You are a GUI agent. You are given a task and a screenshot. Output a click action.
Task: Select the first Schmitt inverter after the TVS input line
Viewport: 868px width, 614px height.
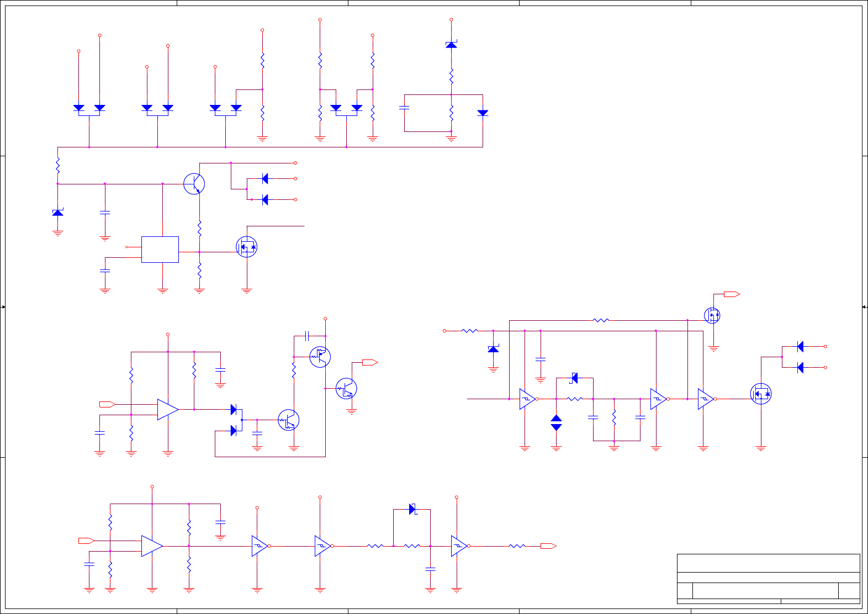pyautogui.click(x=528, y=399)
